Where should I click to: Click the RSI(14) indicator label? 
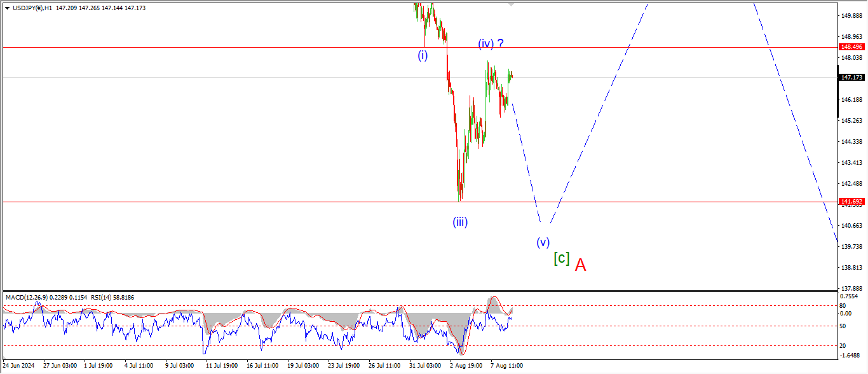point(86,297)
